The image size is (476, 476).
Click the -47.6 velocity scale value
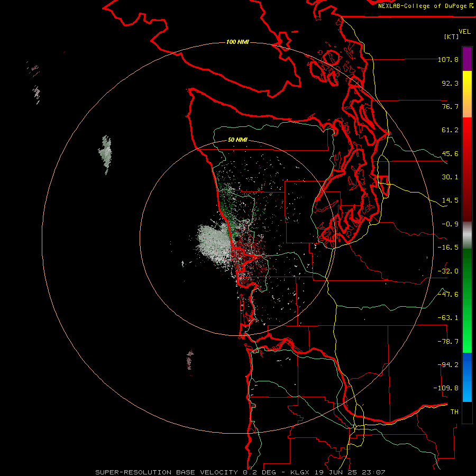[448, 295]
